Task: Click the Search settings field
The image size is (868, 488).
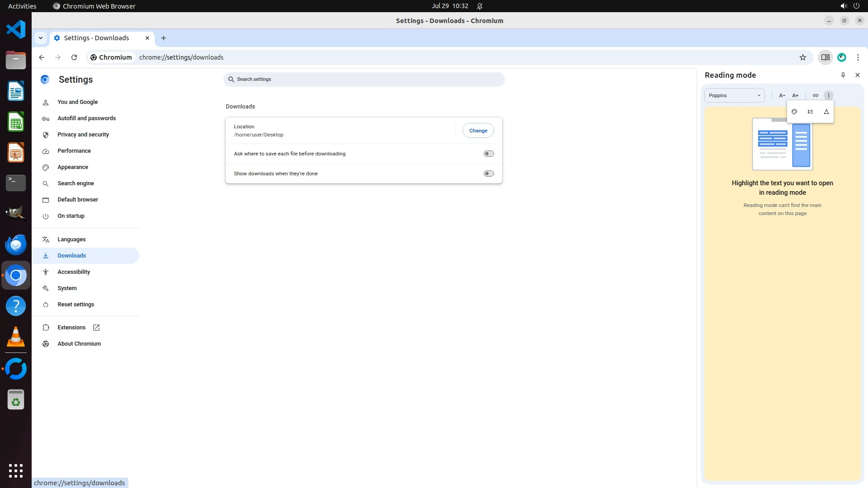Action: 364,79
